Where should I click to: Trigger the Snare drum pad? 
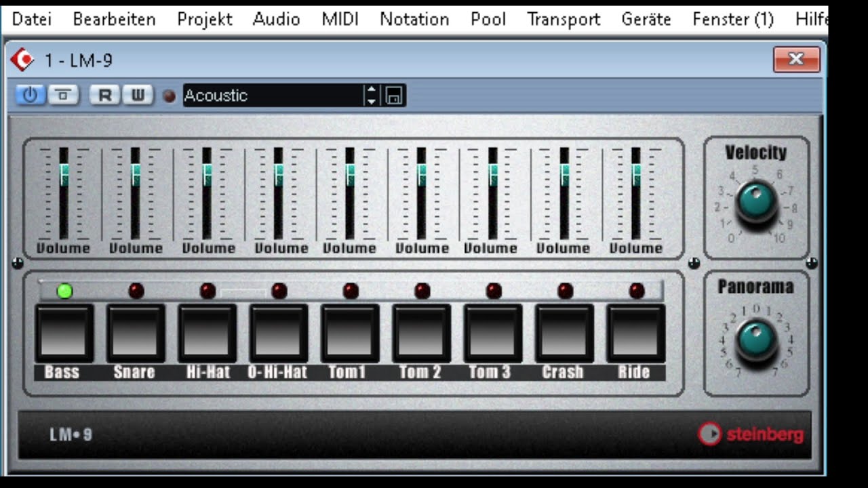(136, 333)
